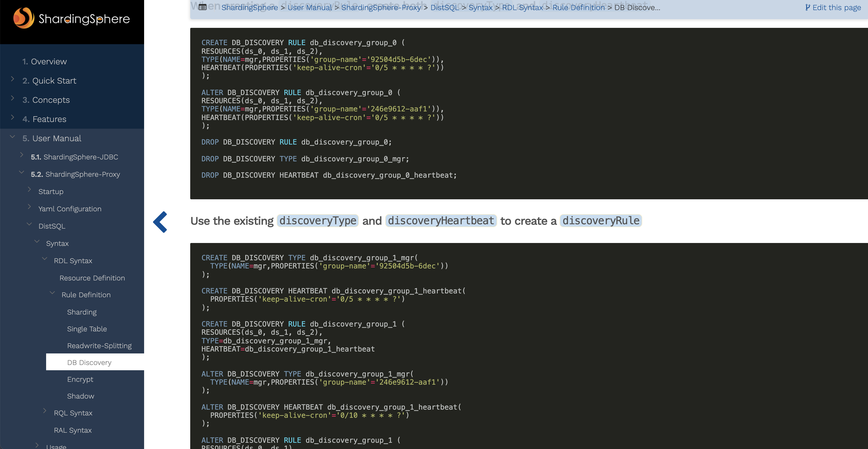
Task: Open the Encrypt sidebar item
Action: click(80, 379)
